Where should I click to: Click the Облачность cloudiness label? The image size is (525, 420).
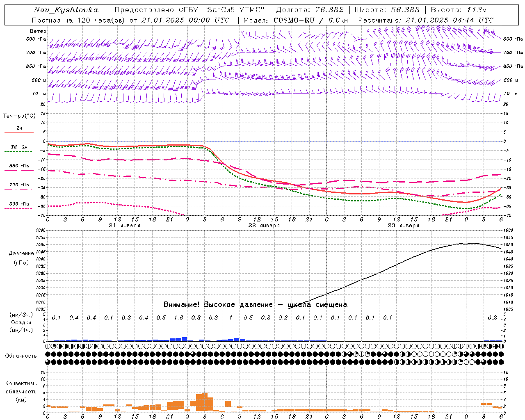tap(21, 356)
